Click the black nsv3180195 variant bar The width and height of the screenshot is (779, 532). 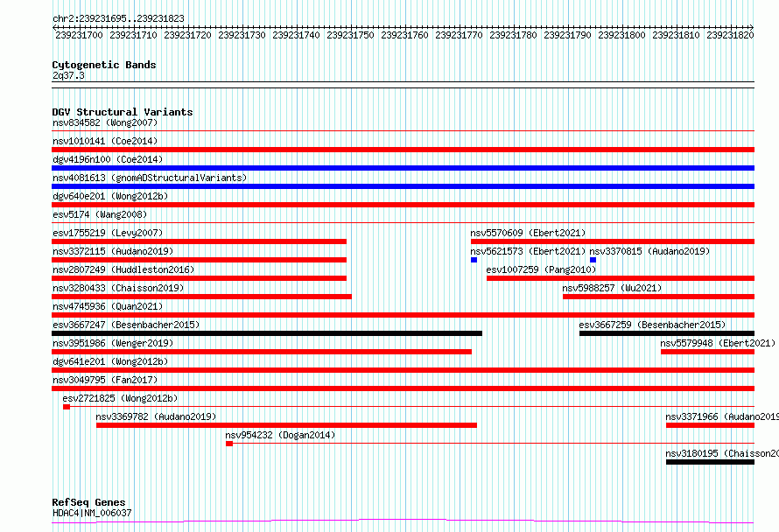coord(710,462)
